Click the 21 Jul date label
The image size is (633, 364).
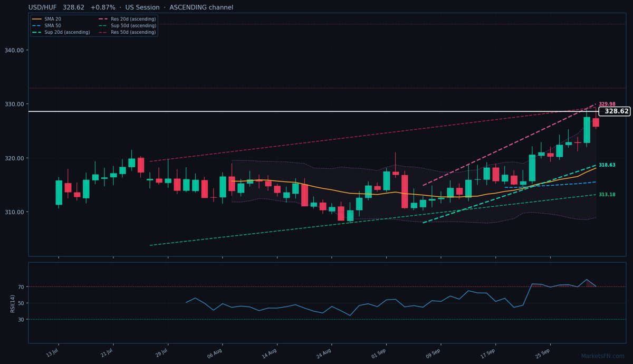[107, 353]
